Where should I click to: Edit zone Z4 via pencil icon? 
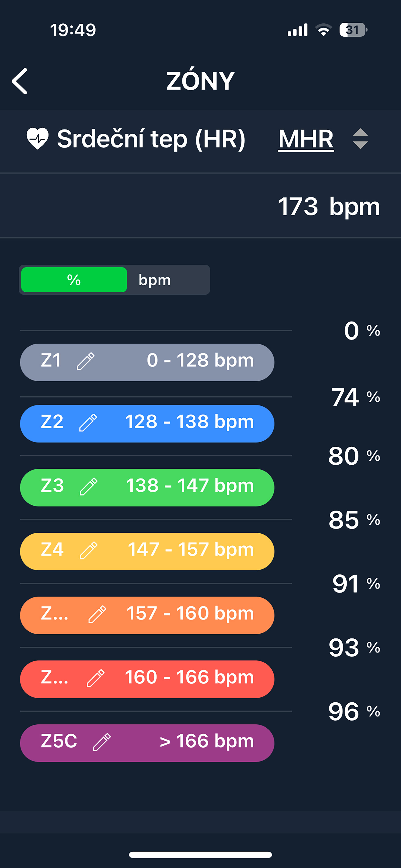88,551
